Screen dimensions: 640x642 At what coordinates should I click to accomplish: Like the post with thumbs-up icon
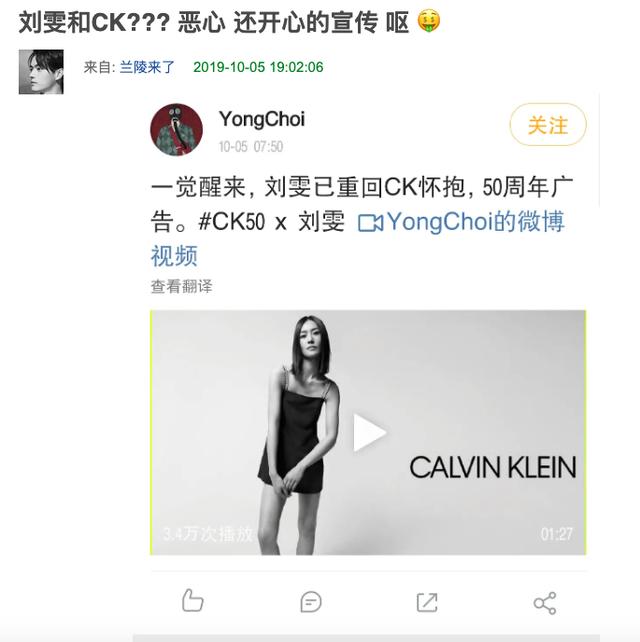tap(192, 601)
